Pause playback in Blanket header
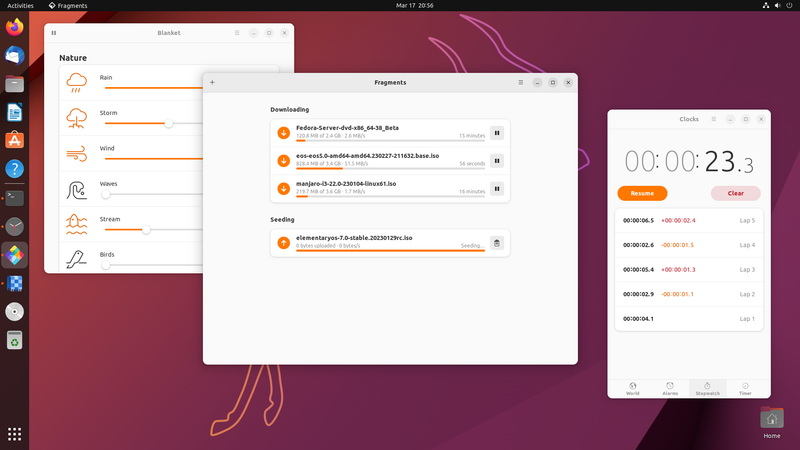800x450 pixels. [54, 33]
